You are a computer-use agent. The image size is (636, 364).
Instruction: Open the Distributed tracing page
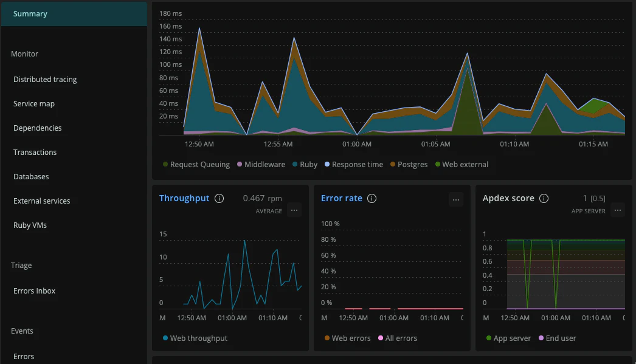(44, 79)
